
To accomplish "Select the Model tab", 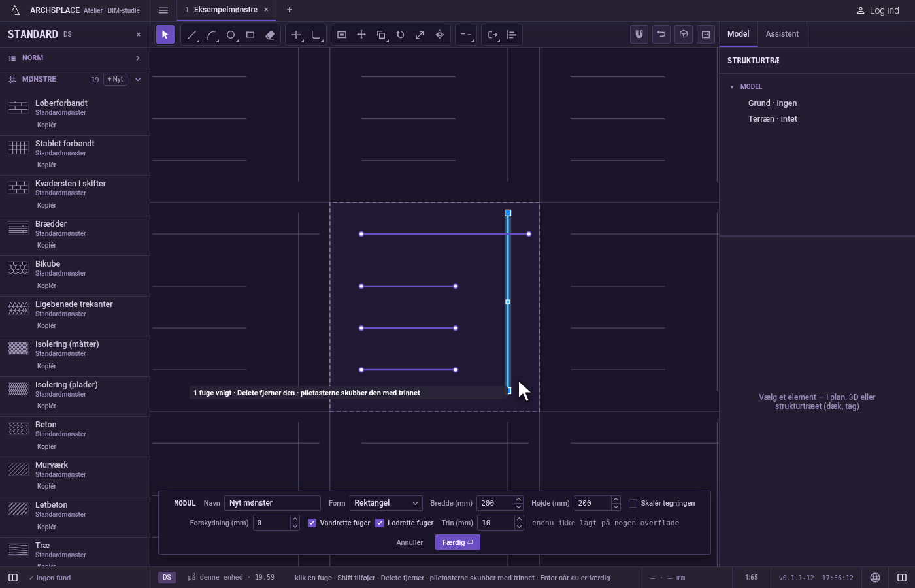I will coord(739,34).
